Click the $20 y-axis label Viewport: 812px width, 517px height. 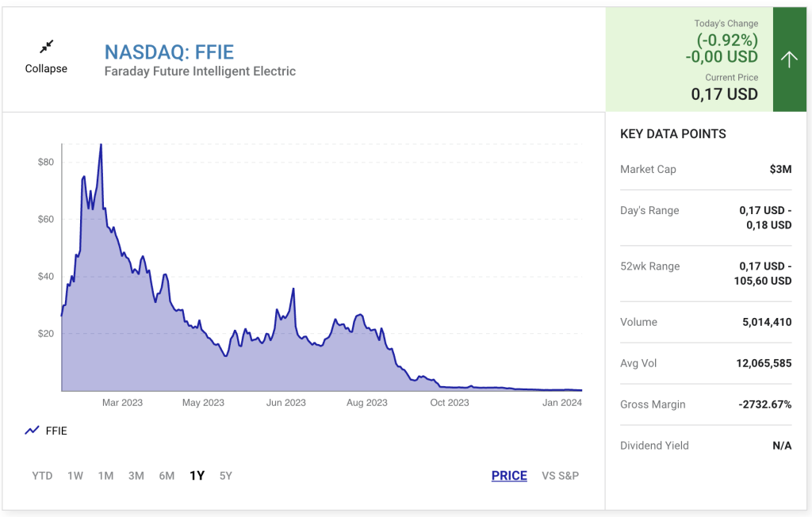(45, 334)
